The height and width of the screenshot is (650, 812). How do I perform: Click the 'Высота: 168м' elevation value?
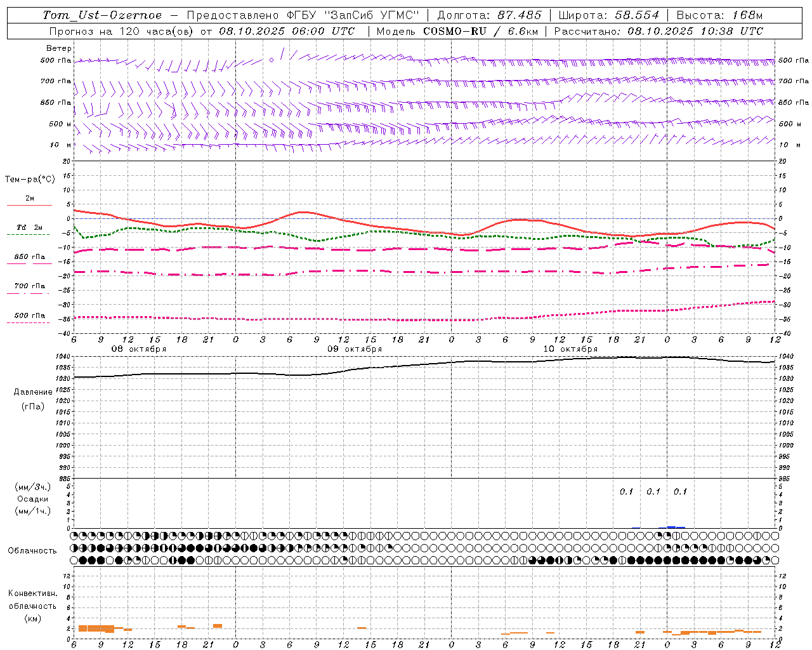[719, 15]
